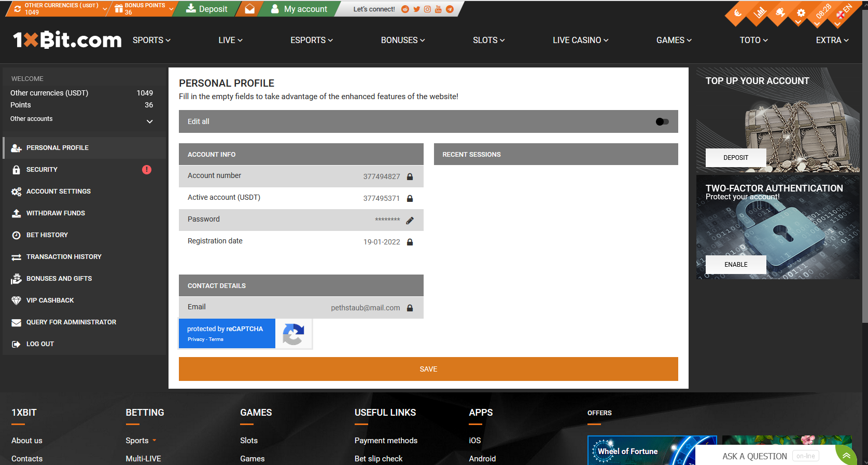The image size is (868, 465).
Task: Click the lock icon next to Account number
Action: [x=410, y=176]
